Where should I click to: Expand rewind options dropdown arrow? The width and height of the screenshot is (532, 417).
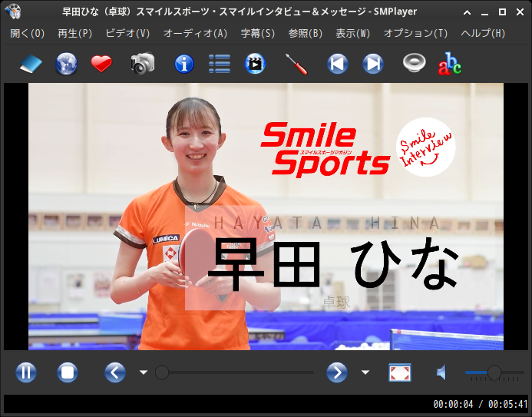click(x=144, y=372)
